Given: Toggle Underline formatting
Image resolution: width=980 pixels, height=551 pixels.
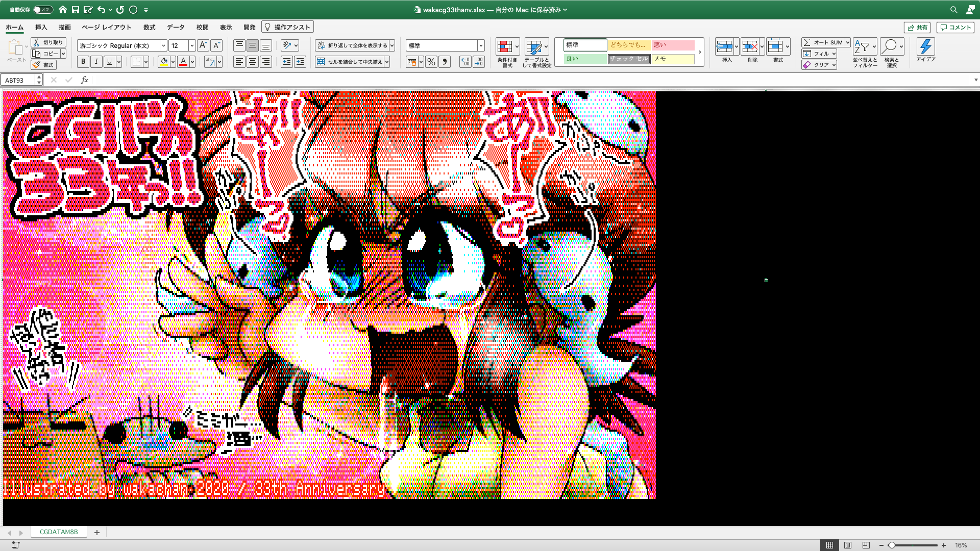Looking at the screenshot, I should click(x=109, y=62).
